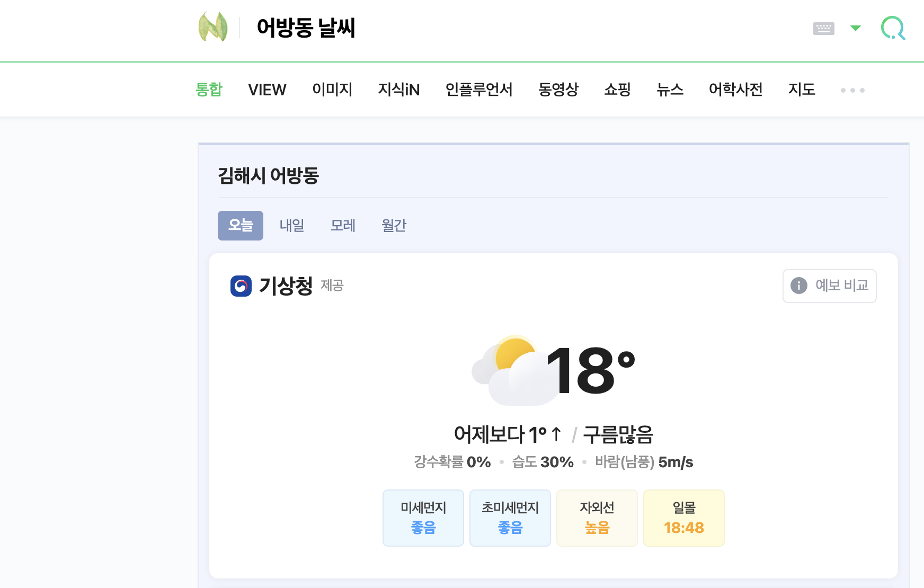Open the 이미지 search tab
Image resolution: width=924 pixels, height=588 pixels.
[x=332, y=90]
